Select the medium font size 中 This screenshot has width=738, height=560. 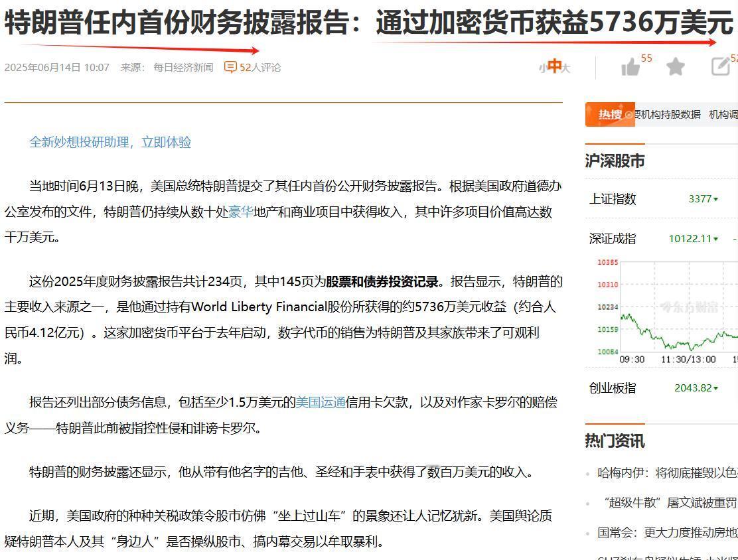coord(554,66)
